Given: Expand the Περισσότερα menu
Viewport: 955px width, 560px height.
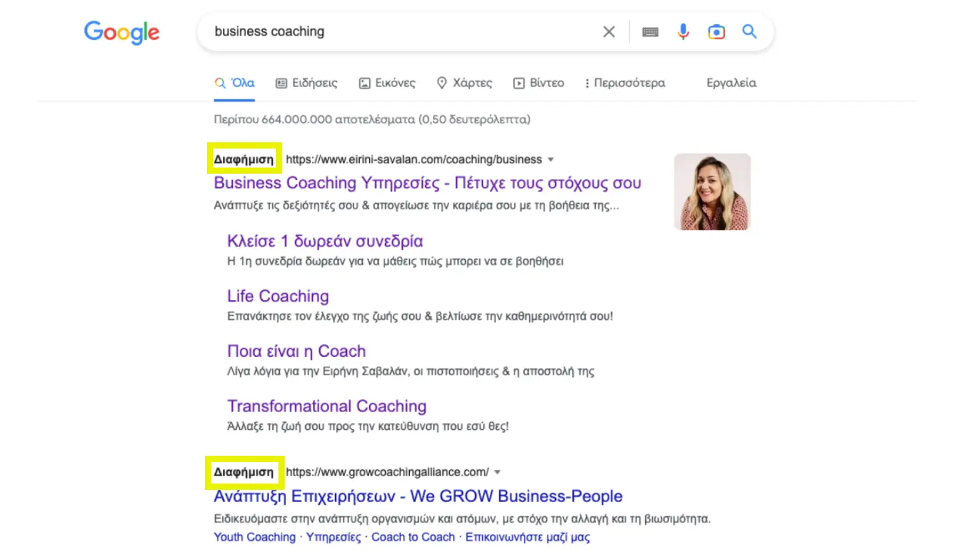Looking at the screenshot, I should pyautogui.click(x=625, y=83).
